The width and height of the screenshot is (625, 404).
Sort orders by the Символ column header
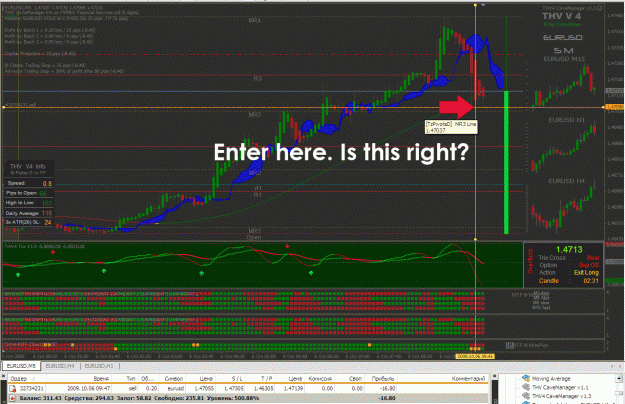pos(173,379)
